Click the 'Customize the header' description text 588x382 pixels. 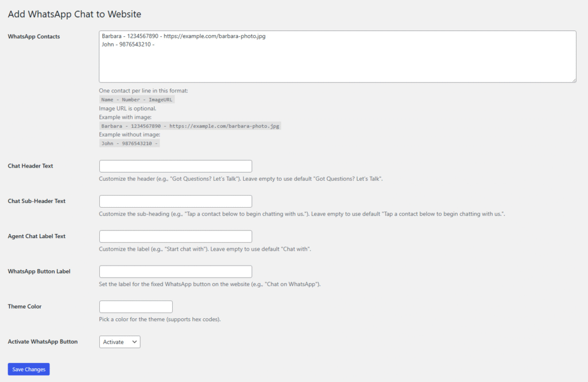tap(241, 179)
